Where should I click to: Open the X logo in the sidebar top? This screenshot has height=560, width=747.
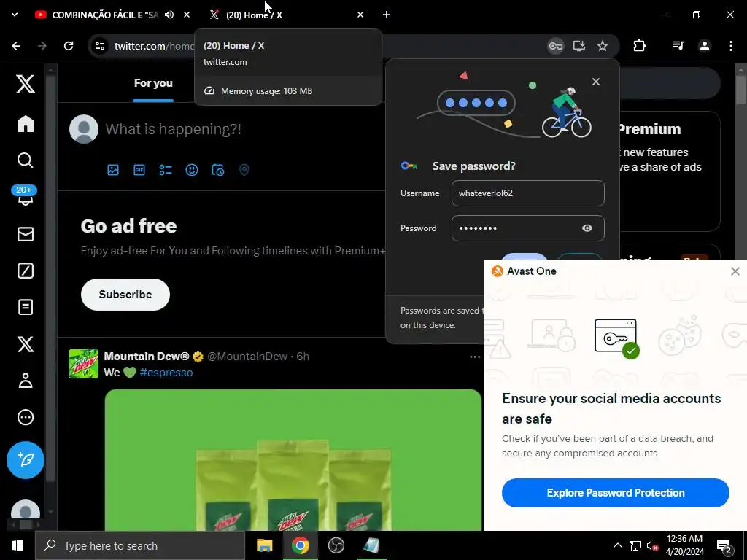[x=26, y=84]
